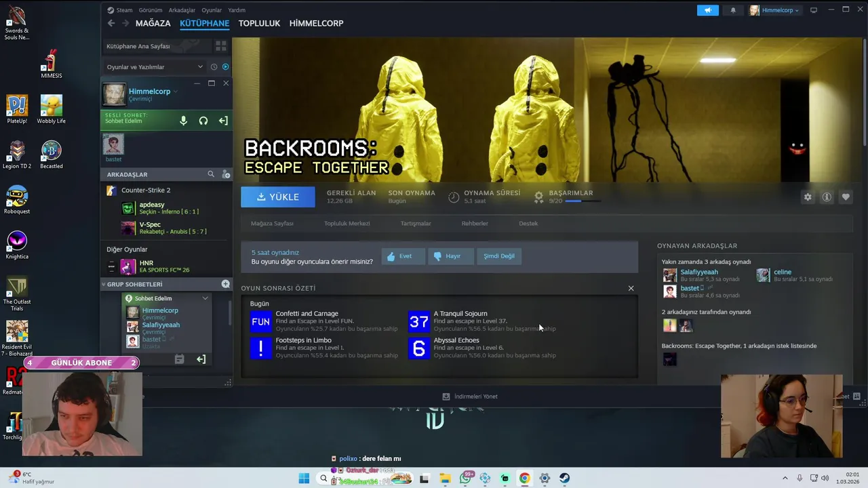Open the Himmelcorp status dropdown in friends panel
The image size is (868, 488).
(153, 91)
